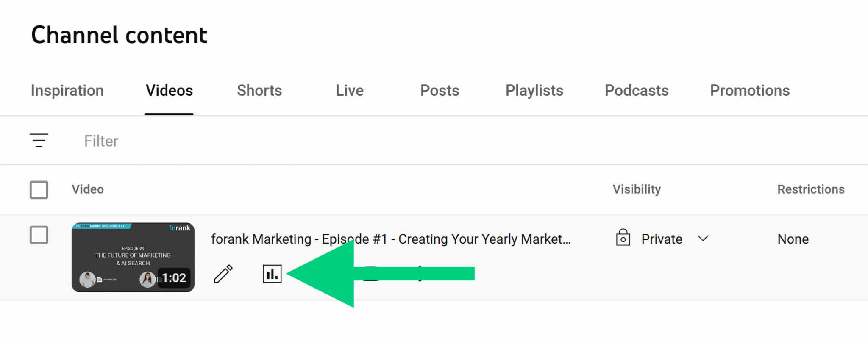Image resolution: width=868 pixels, height=344 pixels.
Task: Open the Episode #1 video title link
Action: point(391,239)
